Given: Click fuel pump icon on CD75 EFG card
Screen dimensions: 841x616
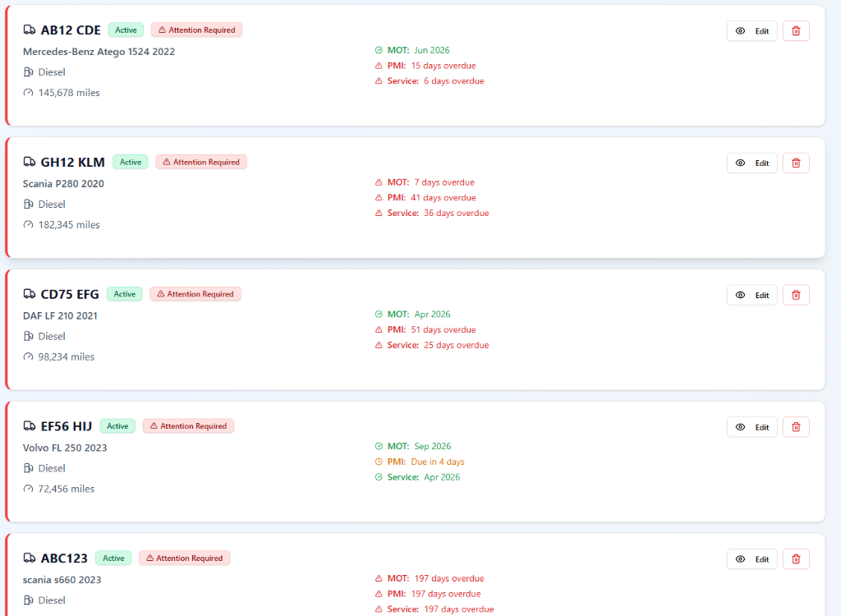Looking at the screenshot, I should coord(29,336).
